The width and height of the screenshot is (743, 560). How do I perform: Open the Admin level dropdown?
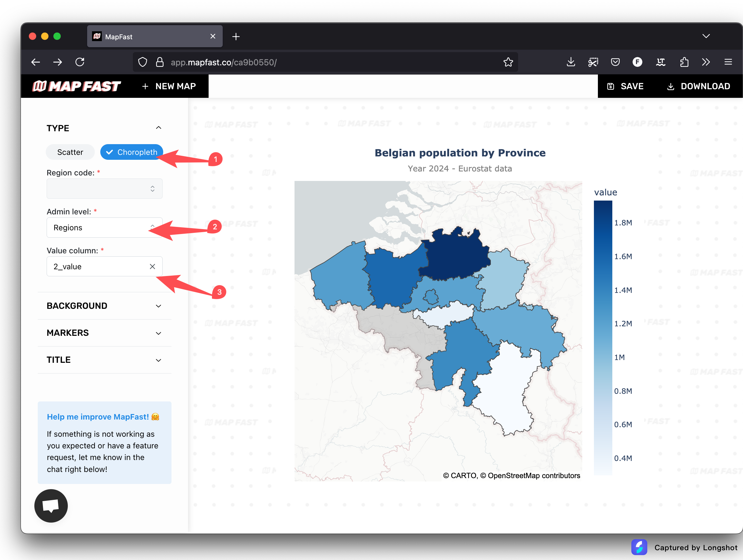(x=105, y=228)
